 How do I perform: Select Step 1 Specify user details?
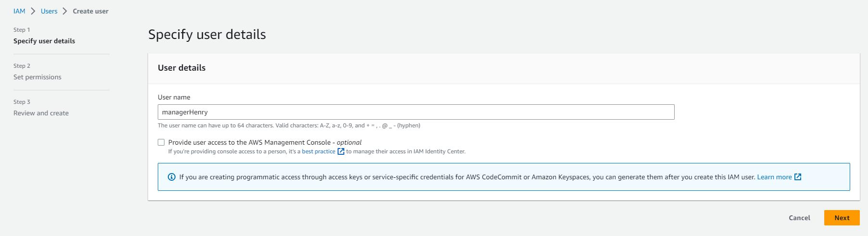click(x=44, y=41)
